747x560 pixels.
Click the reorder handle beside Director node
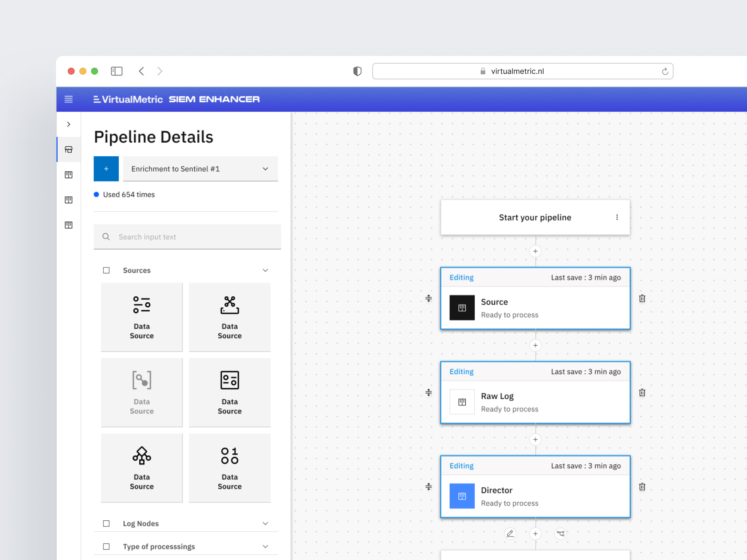428,486
